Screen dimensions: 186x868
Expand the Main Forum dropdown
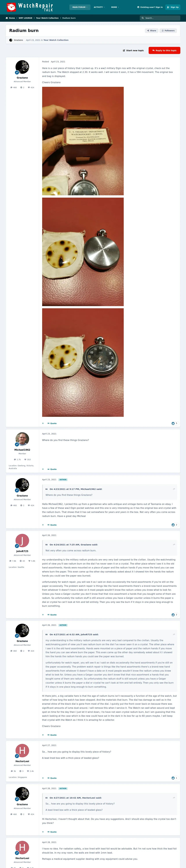pyautogui.click(x=80, y=7)
